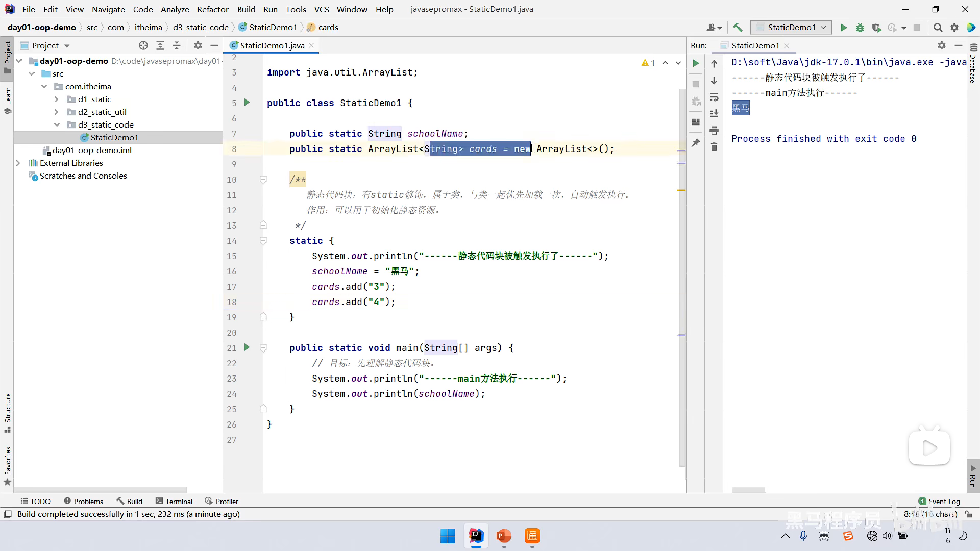Collapse the d3_static_code package folder
The width and height of the screenshot is (980, 551).
coord(56,124)
